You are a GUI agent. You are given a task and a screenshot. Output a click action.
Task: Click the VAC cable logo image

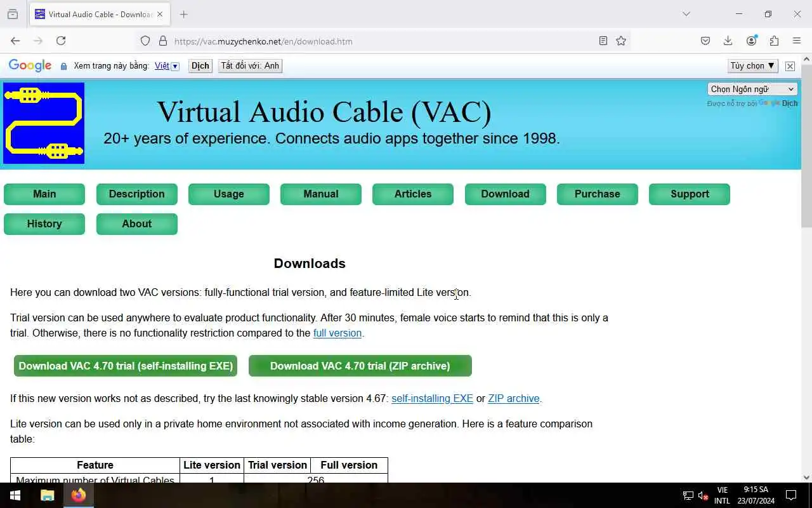tap(44, 123)
